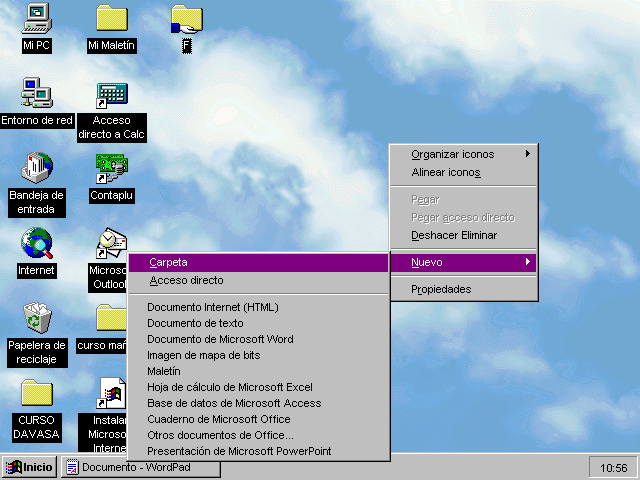Viewport: 640px width, 480px height.
Task: Create a new Documento de Microsoft Word
Action: pyautogui.click(x=258, y=339)
